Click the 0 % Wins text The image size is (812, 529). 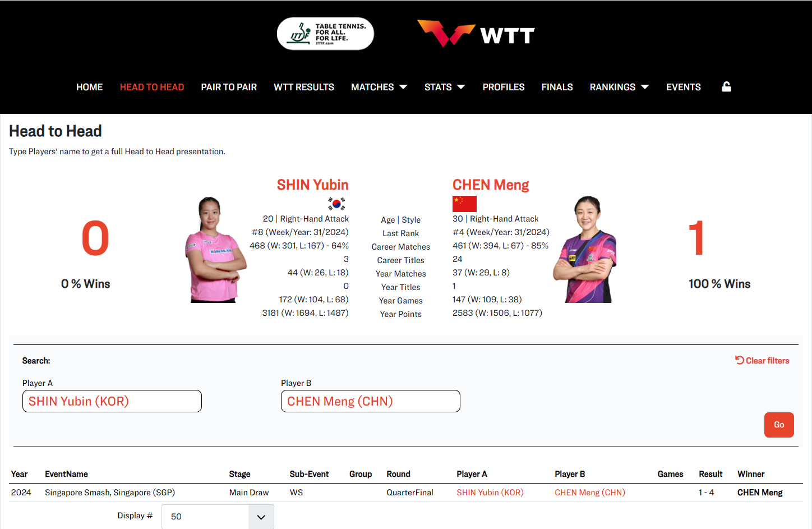click(x=85, y=284)
